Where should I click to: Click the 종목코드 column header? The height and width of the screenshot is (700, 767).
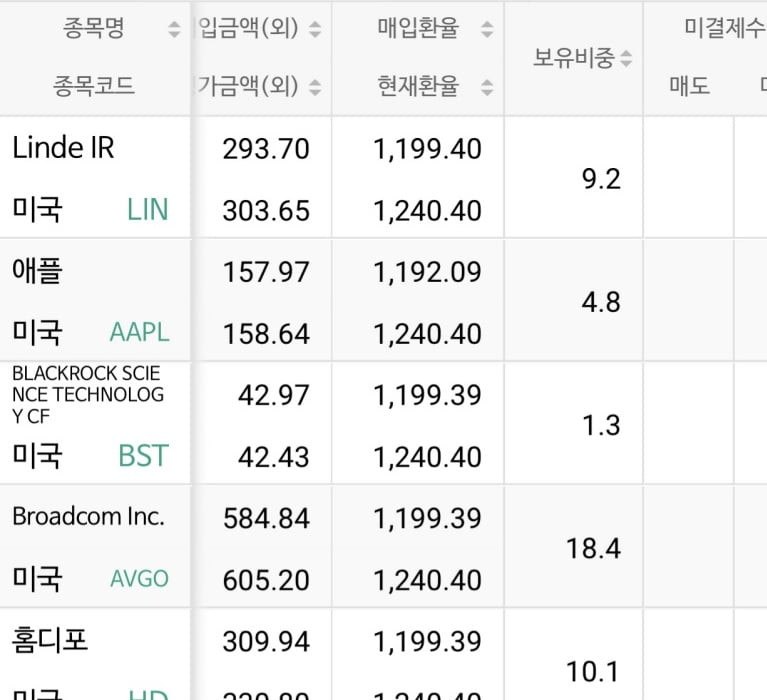coord(93,86)
